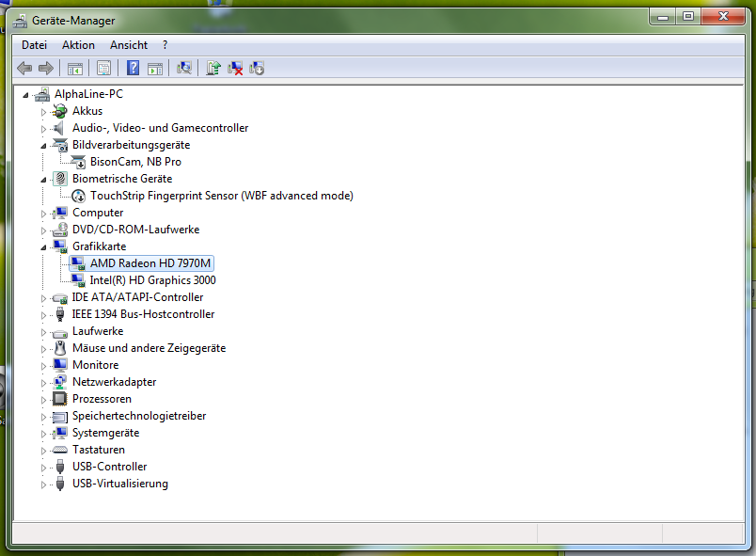Click the network icon beside Netzwerkadapter

pos(60,382)
